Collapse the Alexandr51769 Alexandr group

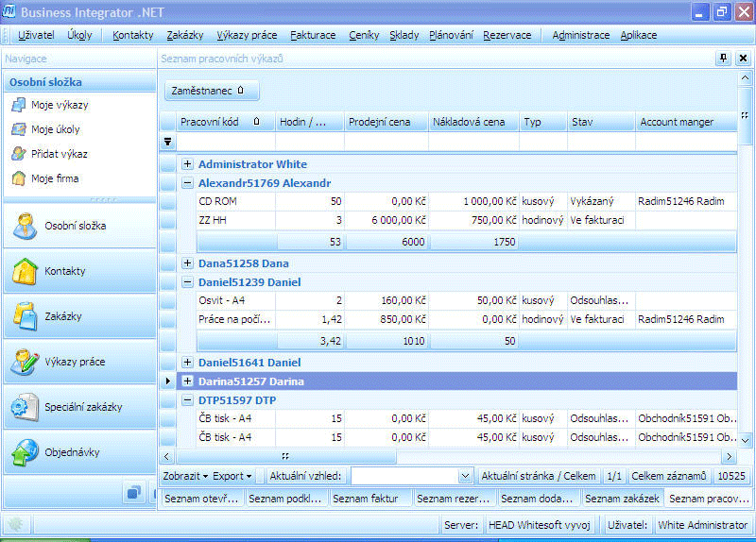187,183
